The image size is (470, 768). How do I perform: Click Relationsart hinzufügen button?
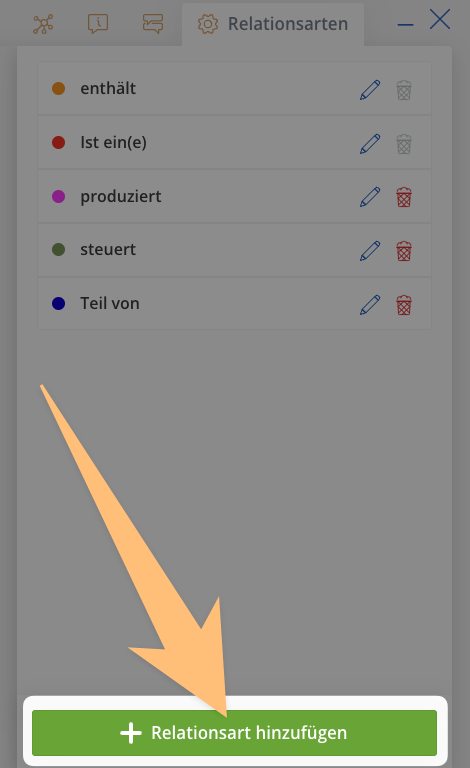click(x=235, y=733)
